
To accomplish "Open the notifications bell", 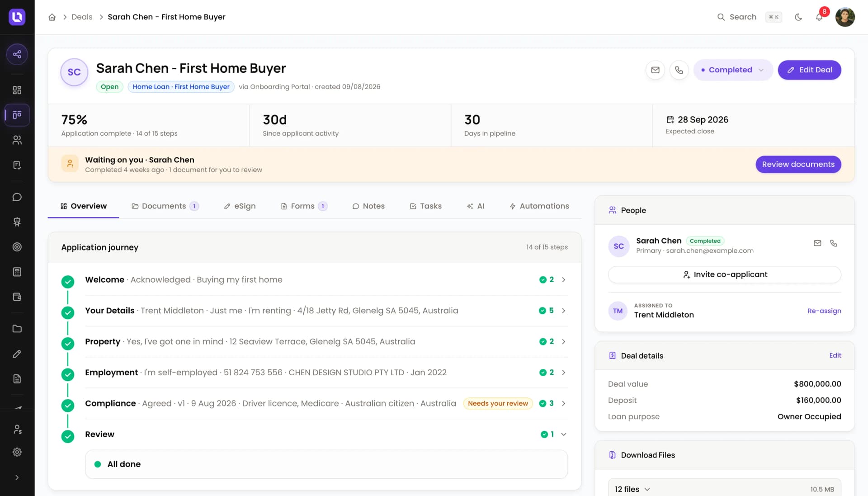I will [819, 17].
